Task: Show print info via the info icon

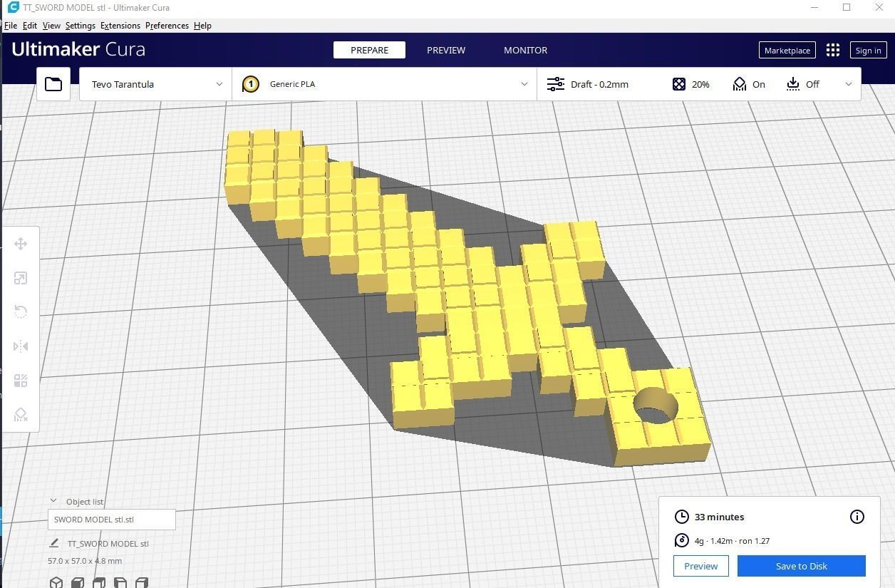Action: click(857, 517)
